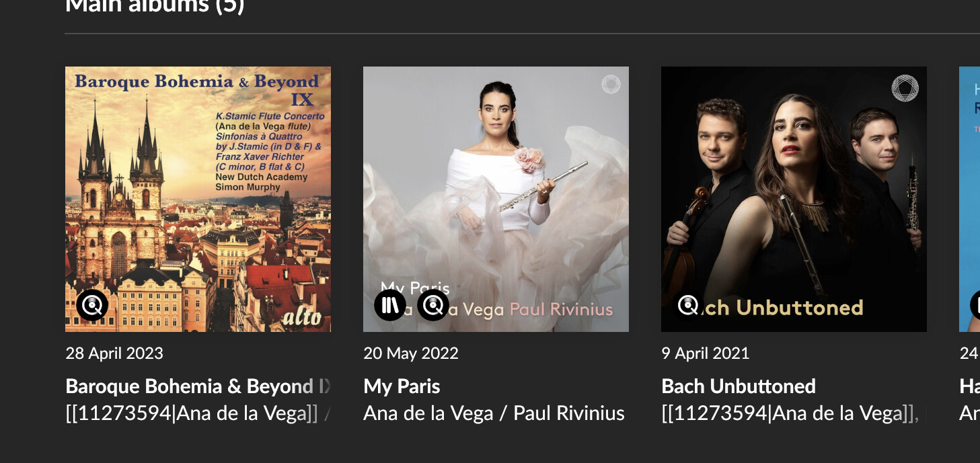Viewport: 980px width, 463px height.
Task: Select artist text Ana de la Vega / Paul Rivinius
Action: 494,413
